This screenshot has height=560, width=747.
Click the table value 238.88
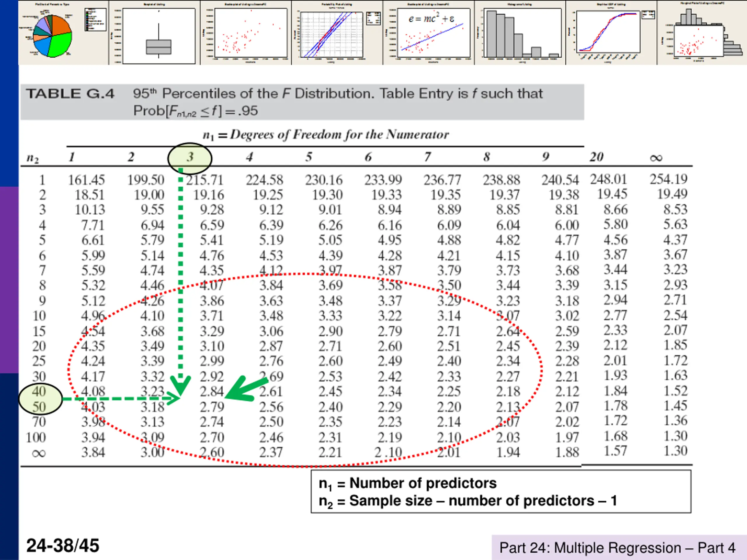click(502, 180)
